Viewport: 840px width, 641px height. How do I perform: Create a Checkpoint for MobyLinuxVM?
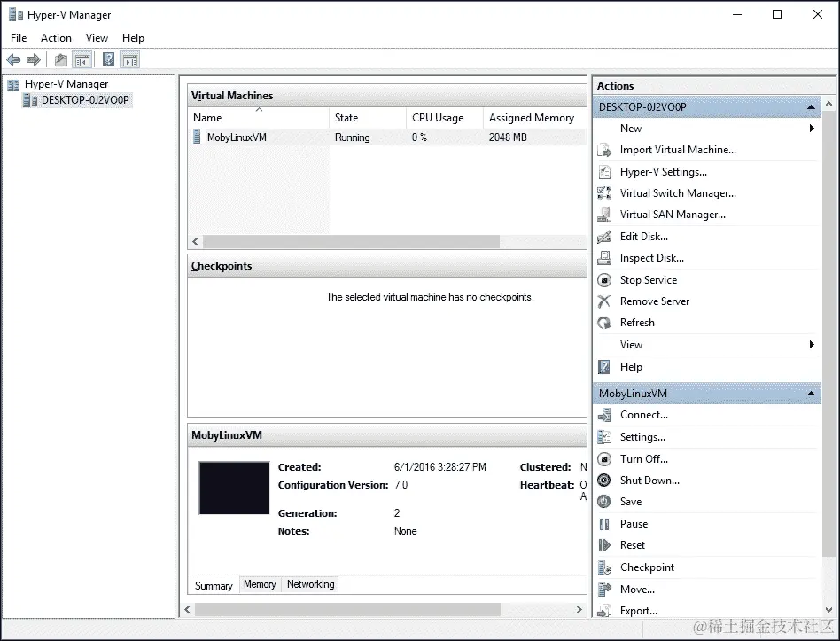tap(647, 567)
